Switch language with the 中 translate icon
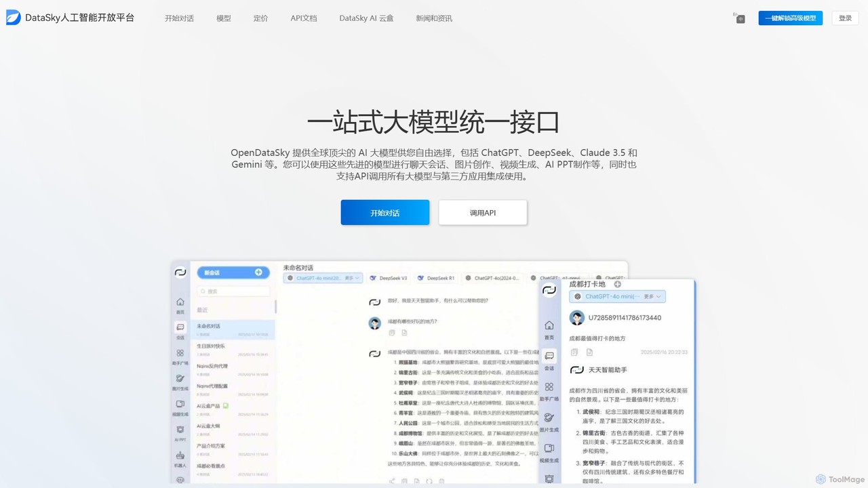868x488 pixels. tap(740, 18)
